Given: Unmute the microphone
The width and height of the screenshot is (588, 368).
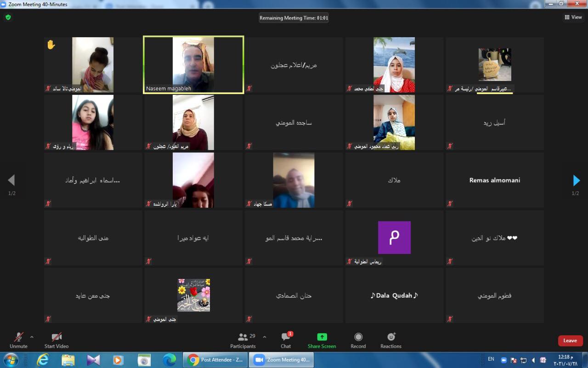Looking at the screenshot, I should point(18,340).
